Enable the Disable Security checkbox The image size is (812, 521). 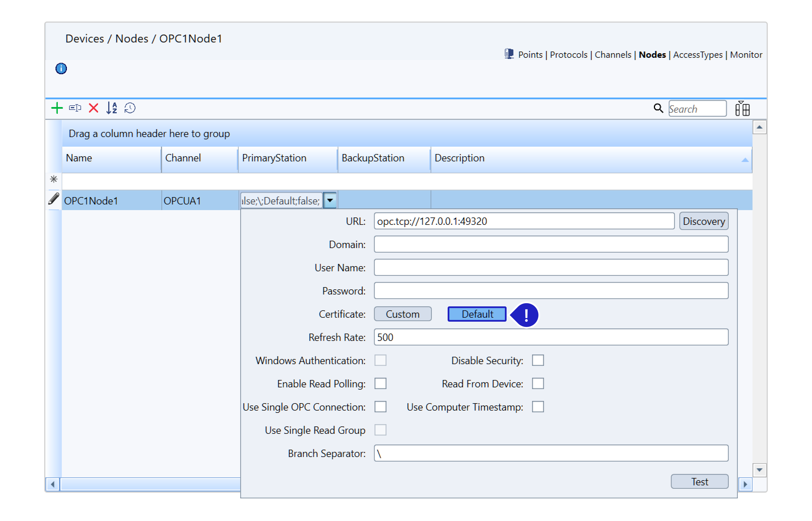click(x=537, y=360)
